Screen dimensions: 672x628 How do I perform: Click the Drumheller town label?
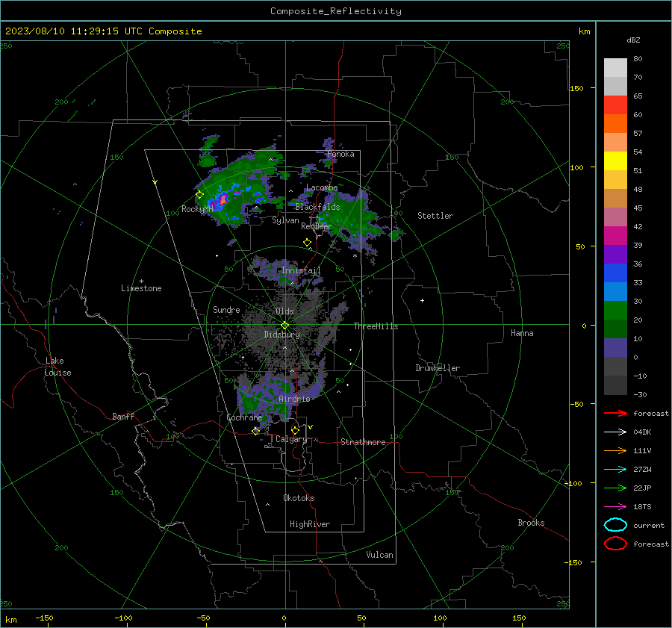pos(438,368)
